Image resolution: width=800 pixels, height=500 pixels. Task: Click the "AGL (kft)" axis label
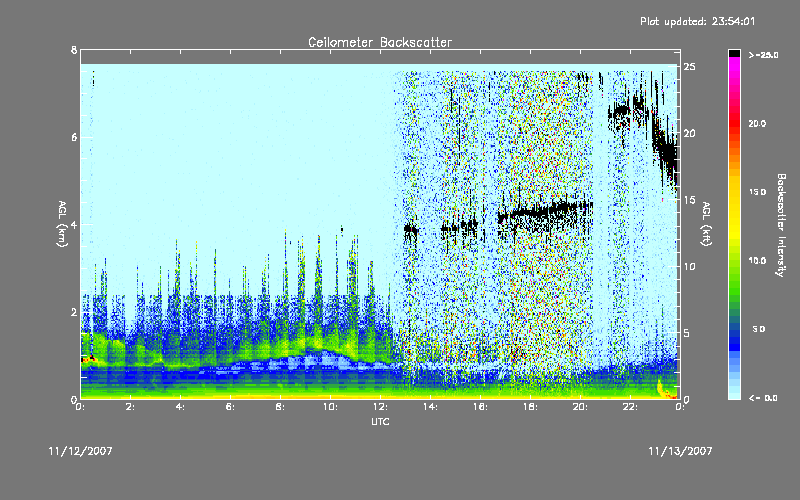point(707,223)
